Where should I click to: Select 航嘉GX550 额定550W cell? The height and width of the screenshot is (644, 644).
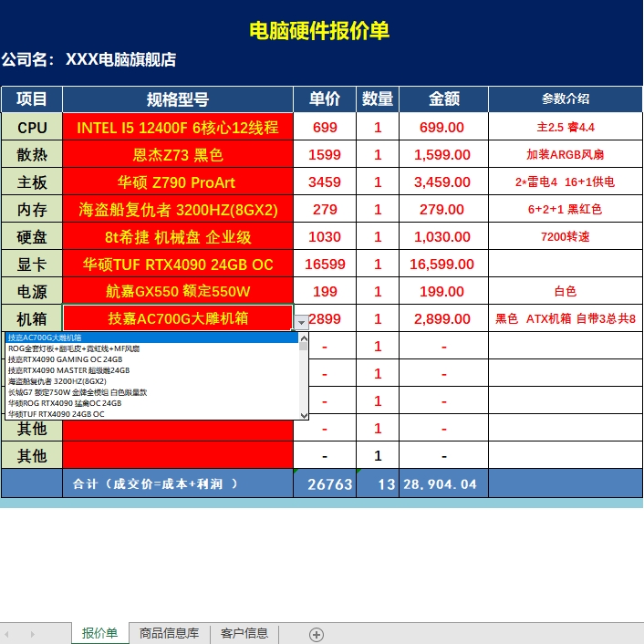tap(178, 292)
